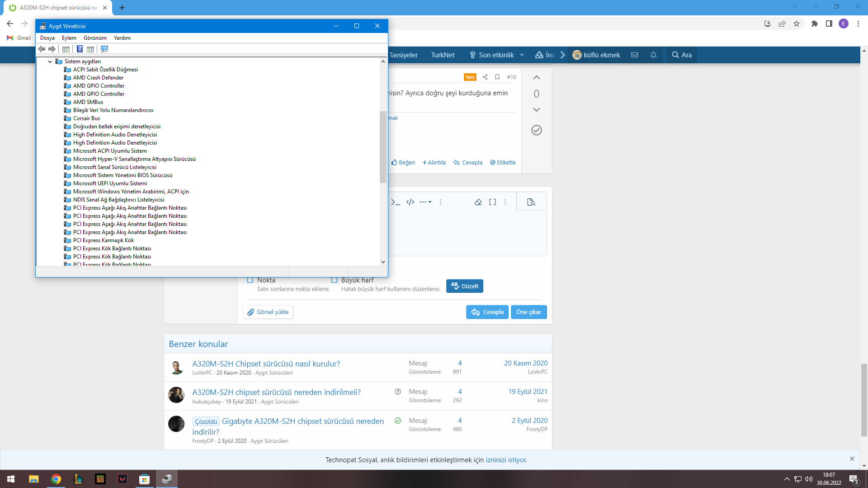
Task: Click the blue Help icon in toolbar
Action: coord(80,49)
